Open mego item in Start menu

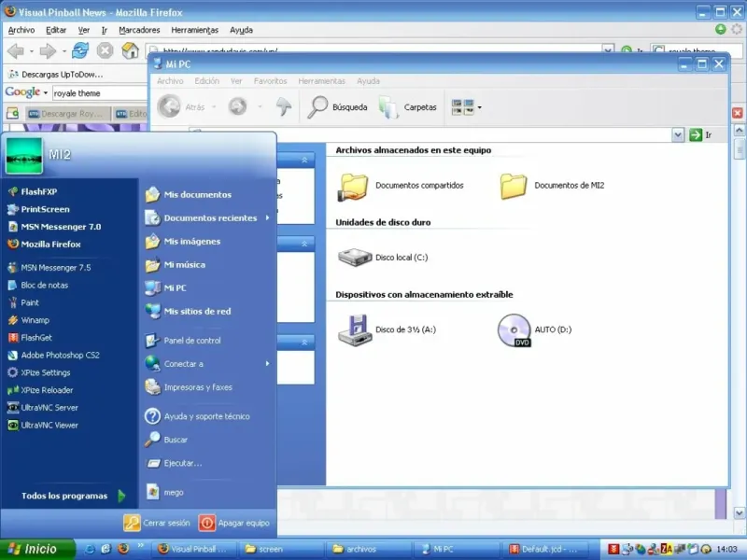click(x=165, y=493)
